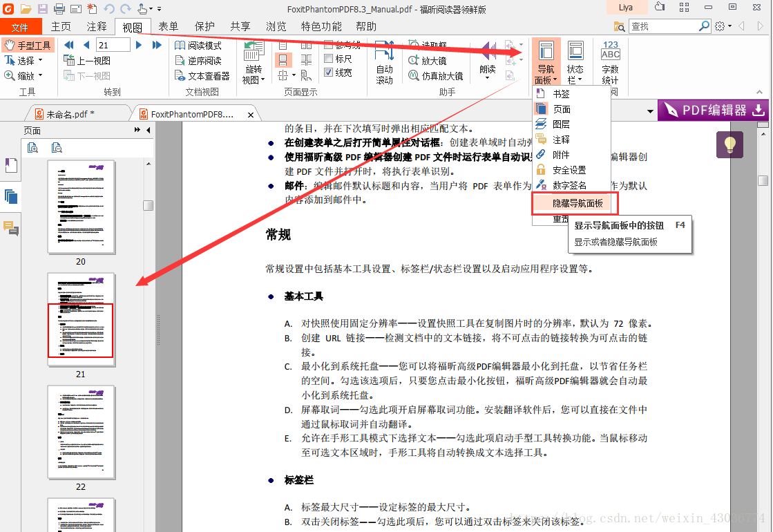Image resolution: width=773 pixels, height=532 pixels.
Task: Click the Liya account button
Action: [x=626, y=8]
